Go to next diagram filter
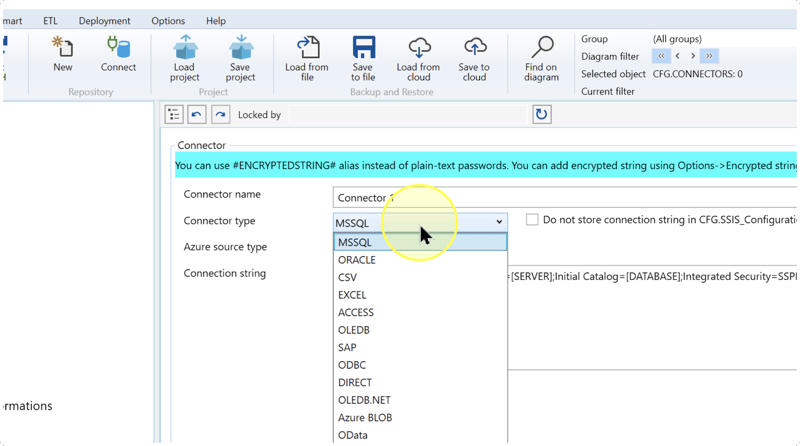This screenshot has height=446, width=800. (x=693, y=56)
